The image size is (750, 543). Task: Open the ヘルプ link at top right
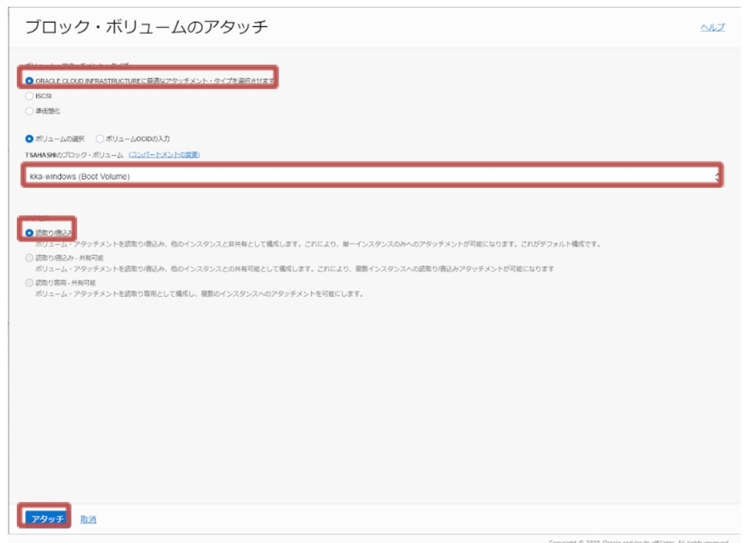712,29
